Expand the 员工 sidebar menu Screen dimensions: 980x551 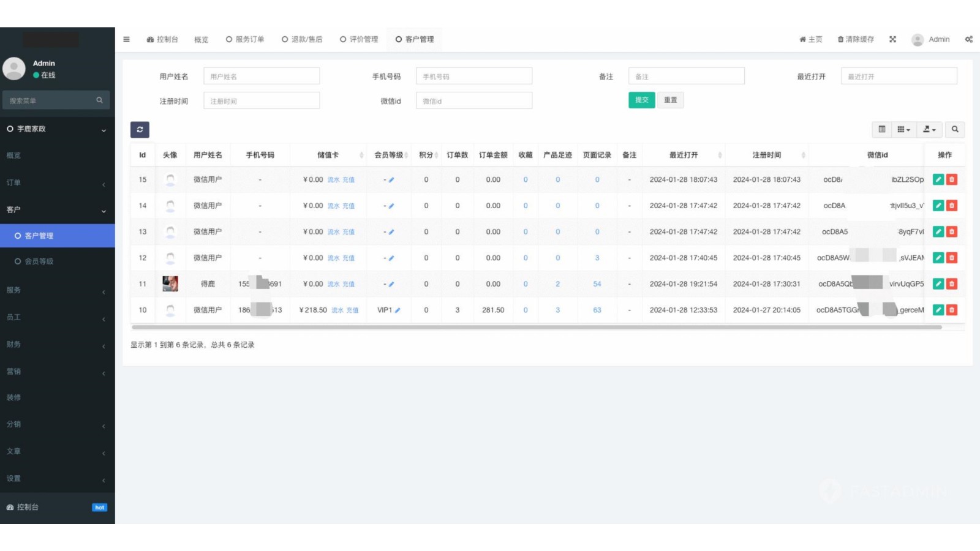[x=58, y=317]
